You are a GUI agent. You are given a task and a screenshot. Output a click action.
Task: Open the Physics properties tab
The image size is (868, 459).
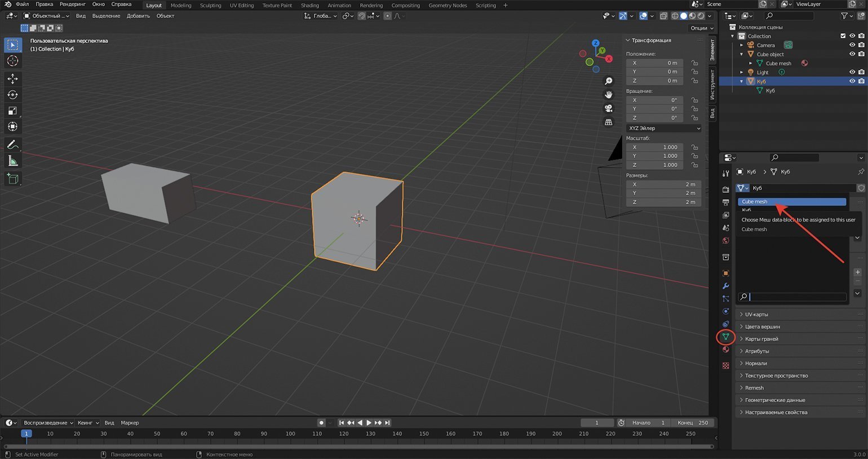pyautogui.click(x=726, y=311)
